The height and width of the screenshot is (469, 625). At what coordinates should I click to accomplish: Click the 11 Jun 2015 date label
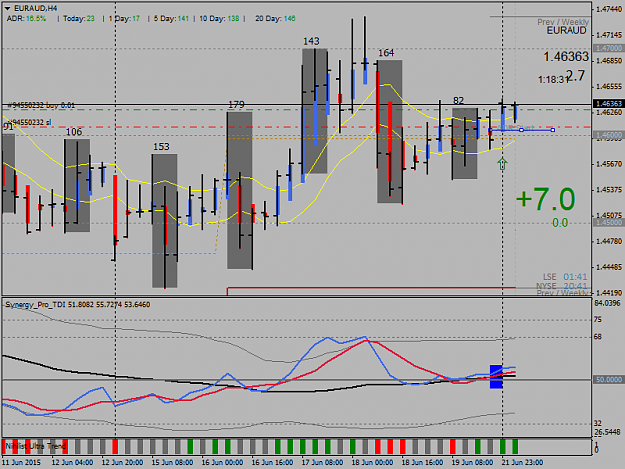click(21, 463)
